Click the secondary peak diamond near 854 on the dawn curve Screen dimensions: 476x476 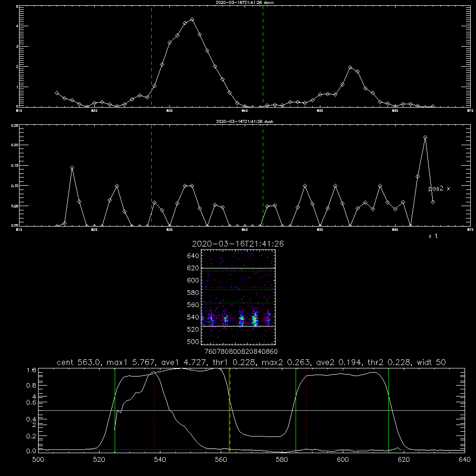pos(350,68)
